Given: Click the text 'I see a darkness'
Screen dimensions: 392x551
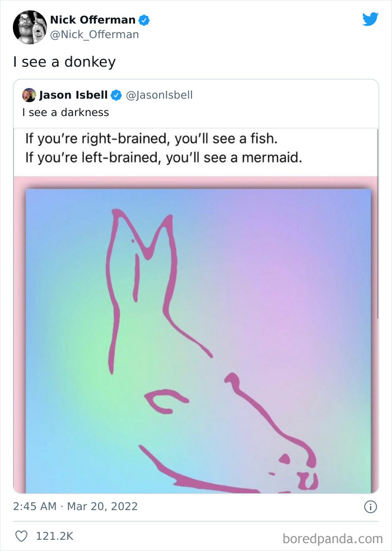Looking at the screenshot, I should point(64,112).
